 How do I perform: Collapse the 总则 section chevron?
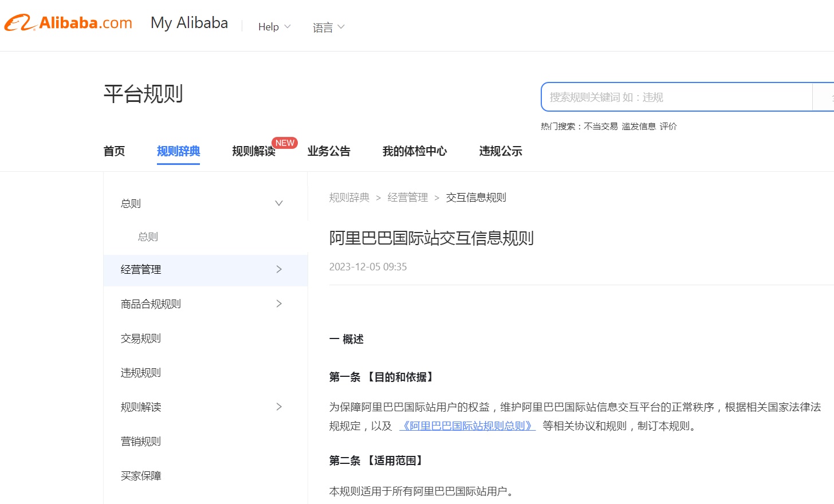pos(279,203)
